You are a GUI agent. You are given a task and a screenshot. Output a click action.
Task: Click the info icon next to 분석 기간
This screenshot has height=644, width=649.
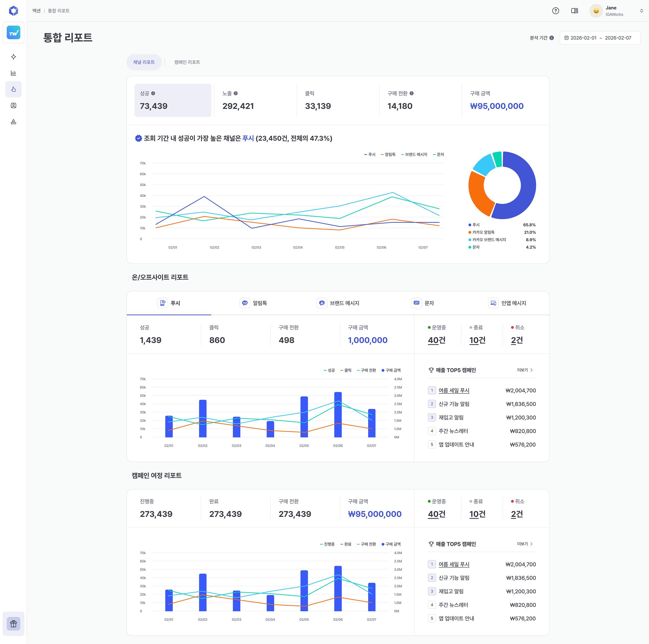552,38
